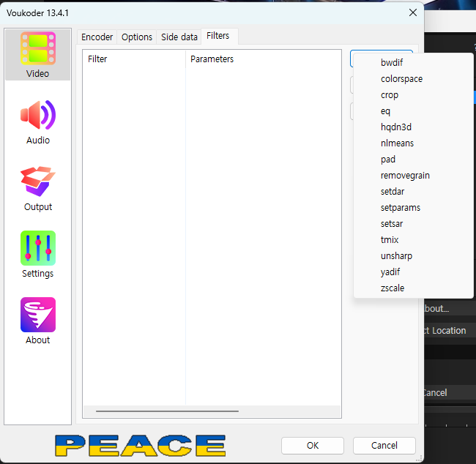Choose eq from the filter menu
The width and height of the screenshot is (476, 464).
pos(413,111)
